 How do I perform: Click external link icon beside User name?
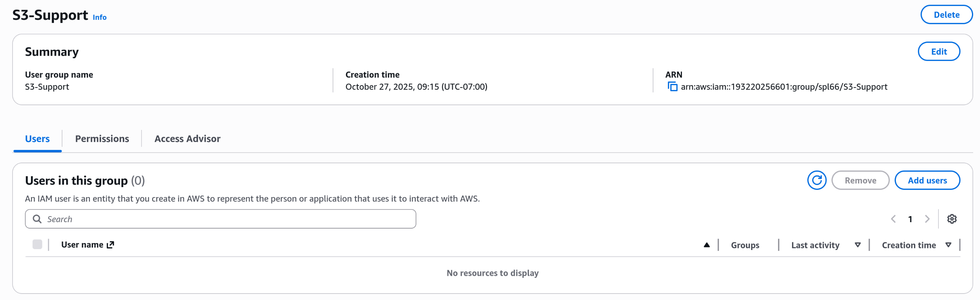(110, 245)
